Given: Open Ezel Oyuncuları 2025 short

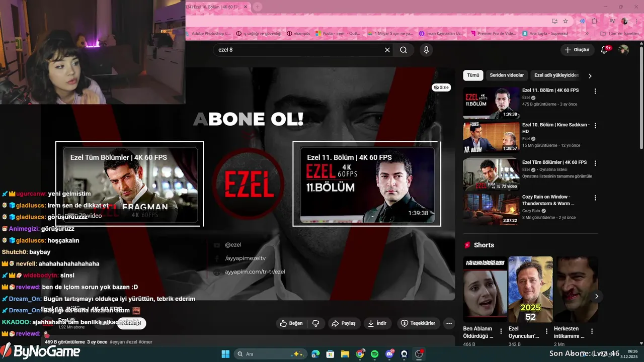Looking at the screenshot, I should point(530,290).
